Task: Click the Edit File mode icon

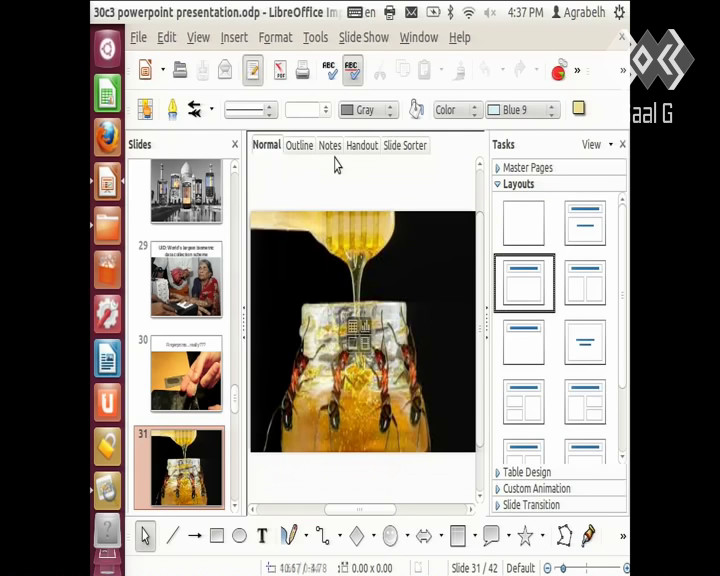Action: (253, 70)
